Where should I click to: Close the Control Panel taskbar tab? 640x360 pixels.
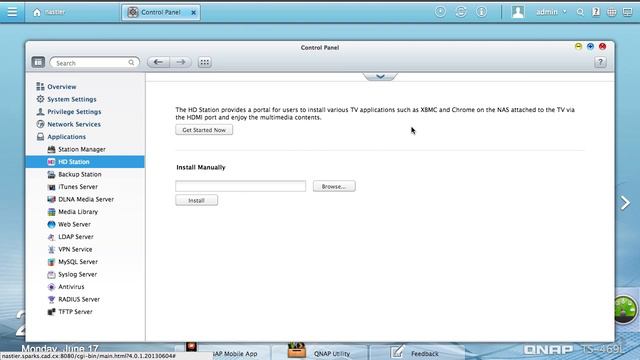click(193, 13)
